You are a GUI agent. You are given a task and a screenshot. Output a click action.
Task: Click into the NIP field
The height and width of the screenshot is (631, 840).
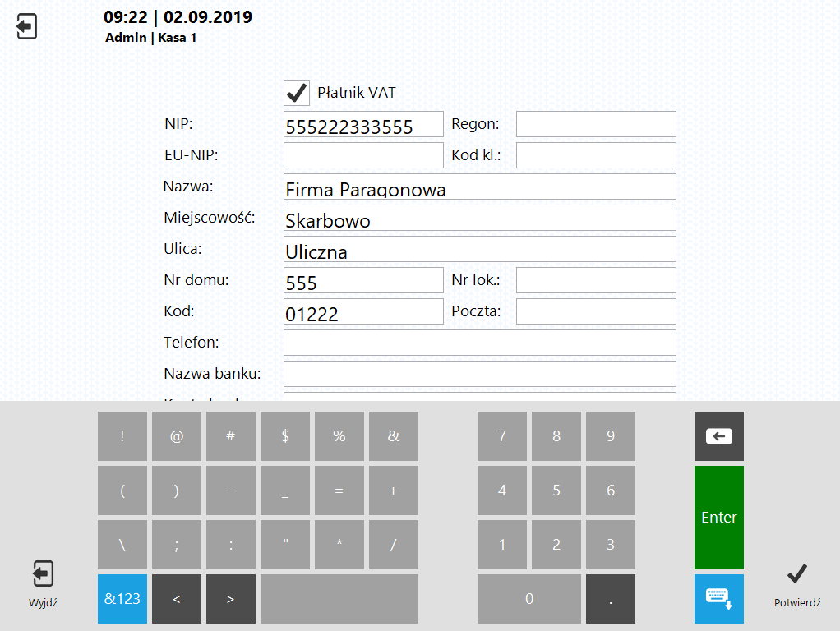click(362, 125)
